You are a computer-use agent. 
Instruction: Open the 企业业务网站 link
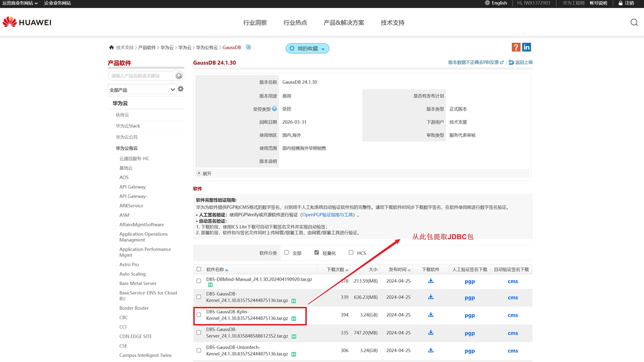click(x=58, y=3)
